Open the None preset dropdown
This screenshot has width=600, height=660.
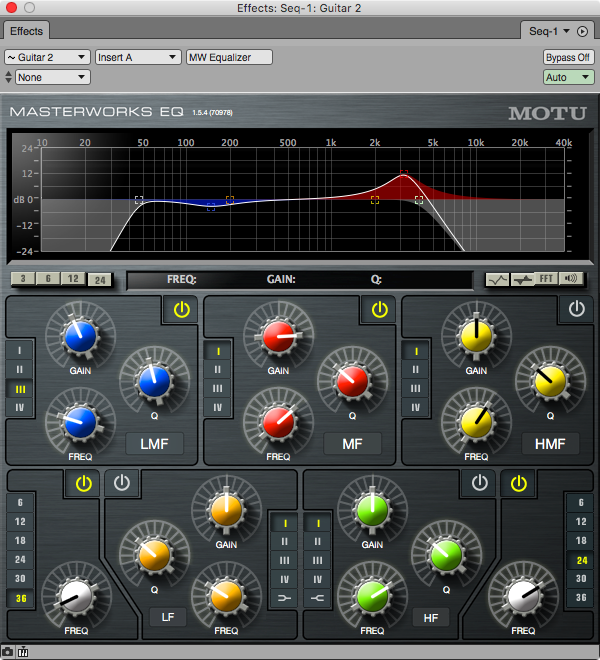(53, 77)
